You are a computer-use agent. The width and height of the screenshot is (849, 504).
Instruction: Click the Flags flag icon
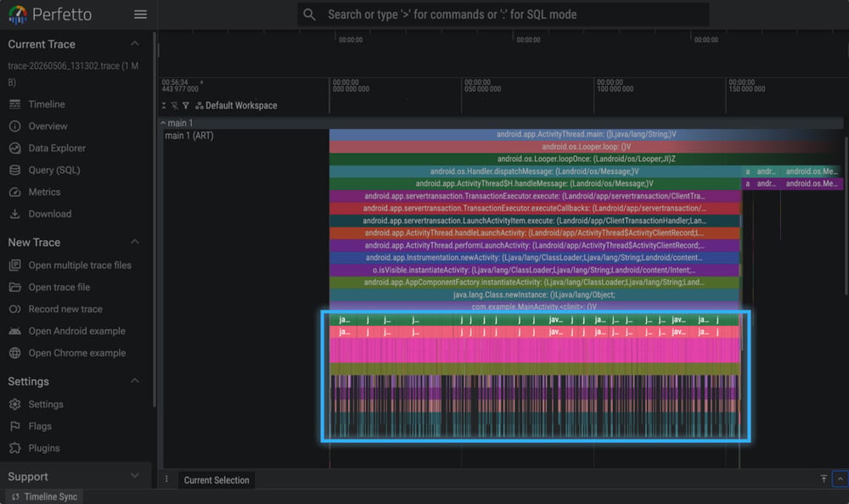pyautogui.click(x=14, y=426)
